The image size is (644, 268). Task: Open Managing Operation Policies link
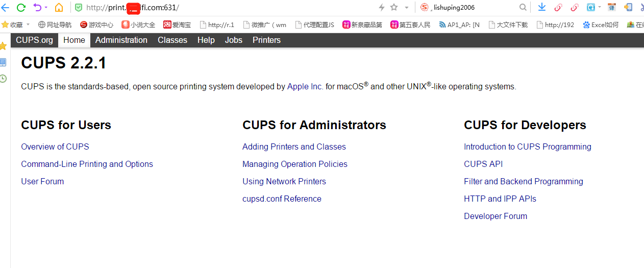(295, 164)
